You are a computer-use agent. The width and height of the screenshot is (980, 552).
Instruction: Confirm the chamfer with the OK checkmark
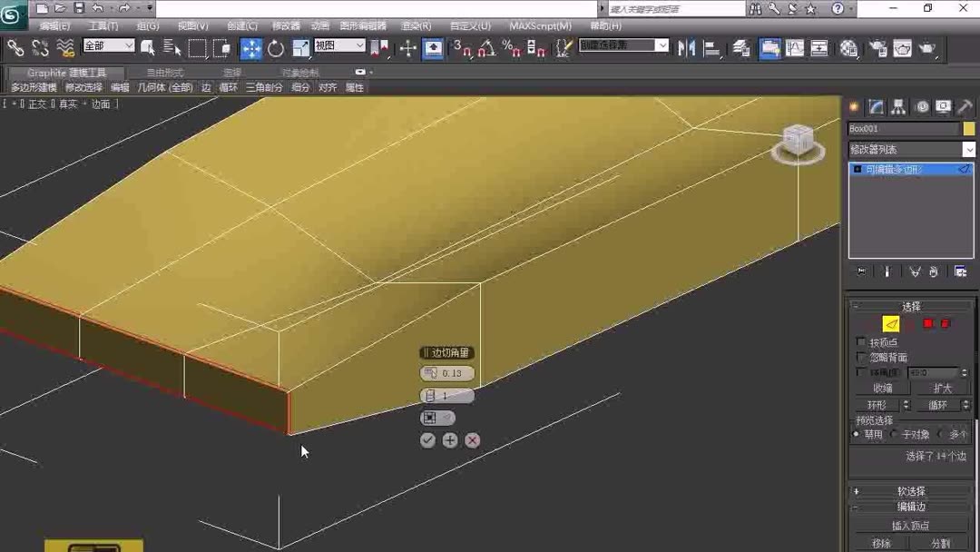coord(426,439)
